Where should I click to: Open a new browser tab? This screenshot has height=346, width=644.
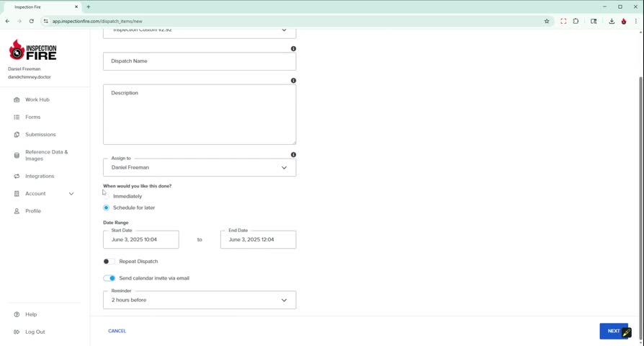pyautogui.click(x=89, y=7)
